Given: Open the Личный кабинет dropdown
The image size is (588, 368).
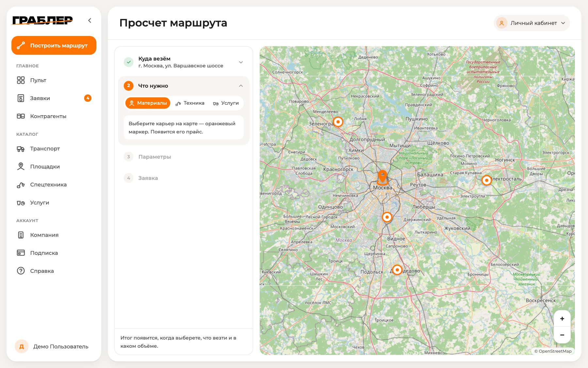Looking at the screenshot, I should (532, 23).
